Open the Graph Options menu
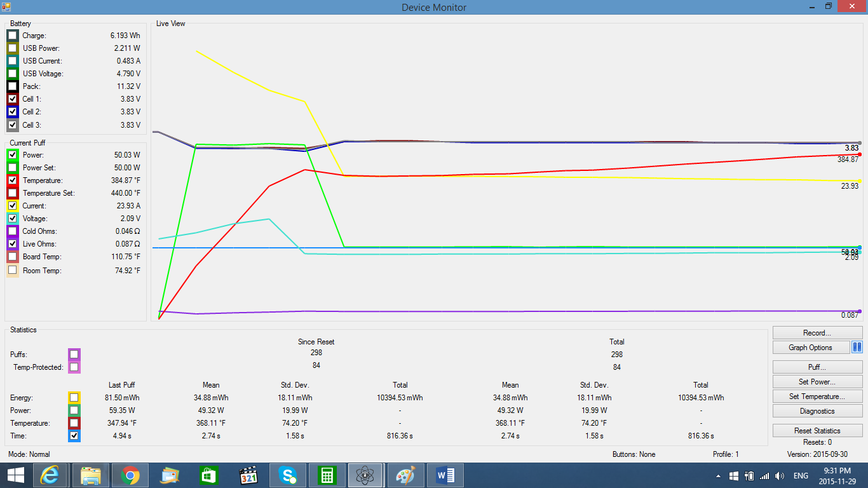 811,348
